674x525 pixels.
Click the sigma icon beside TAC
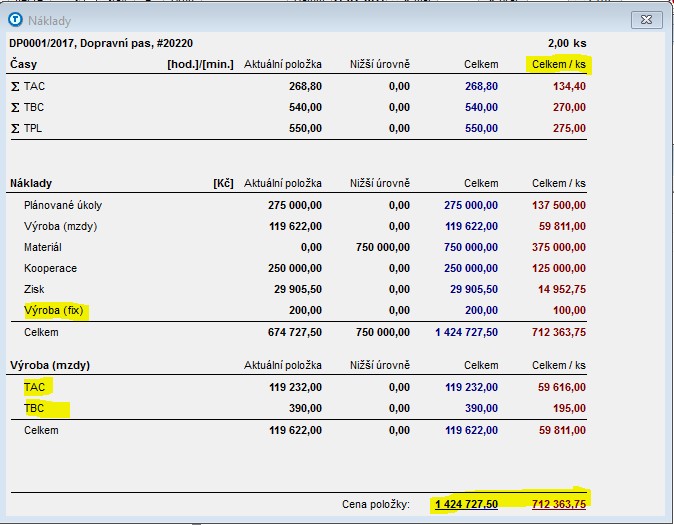pyautogui.click(x=15, y=86)
